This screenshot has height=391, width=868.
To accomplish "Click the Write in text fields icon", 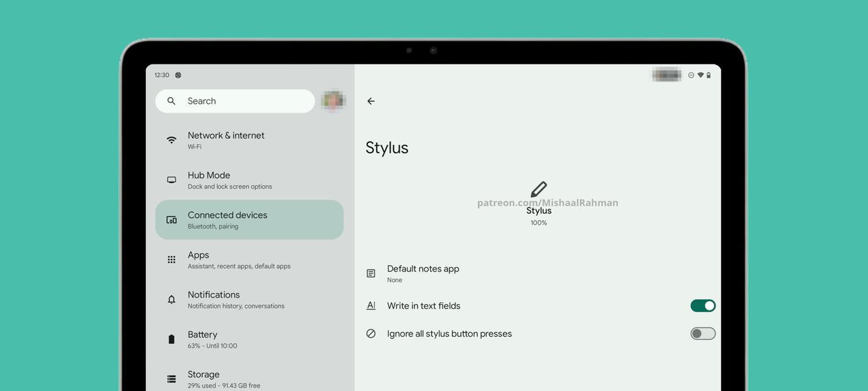I will click(x=371, y=305).
